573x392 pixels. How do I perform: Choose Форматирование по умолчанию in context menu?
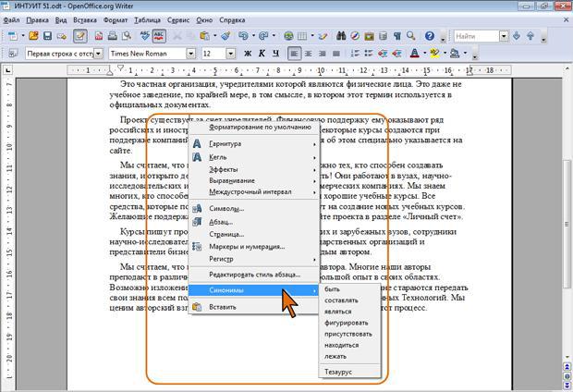tap(253, 128)
